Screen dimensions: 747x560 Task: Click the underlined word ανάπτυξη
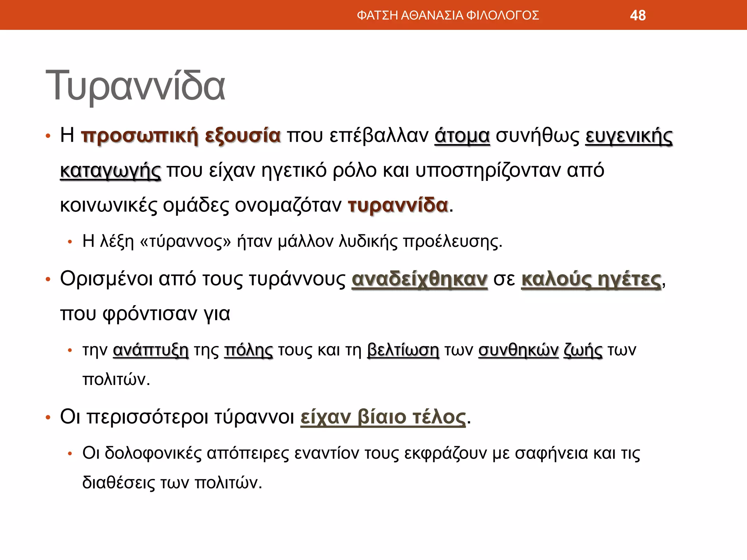(x=151, y=350)
